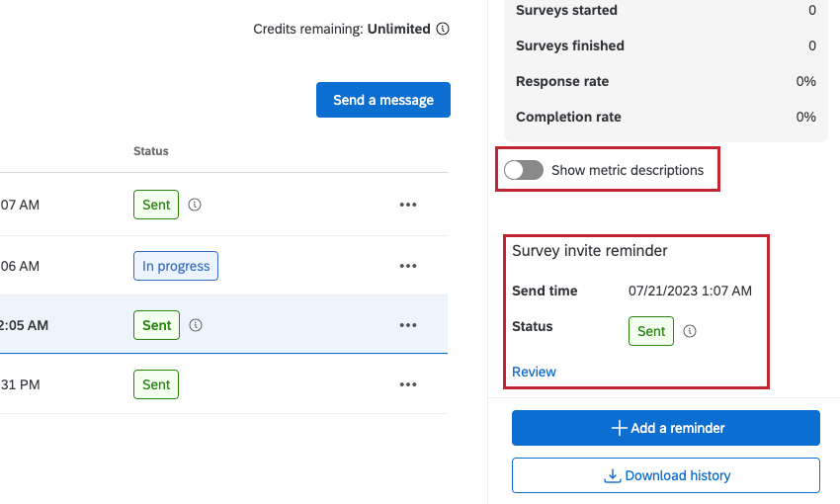The width and height of the screenshot is (840, 504).
Task: Open three-dot menu for bottom Sent row
Action: [x=408, y=384]
